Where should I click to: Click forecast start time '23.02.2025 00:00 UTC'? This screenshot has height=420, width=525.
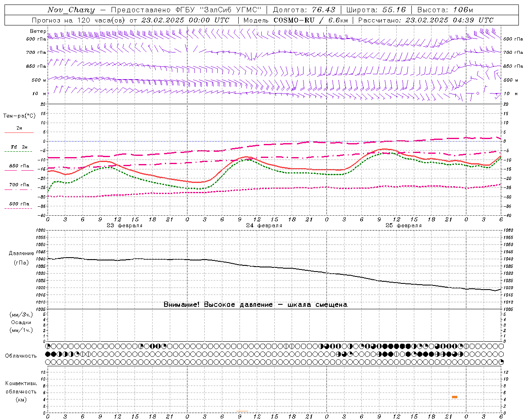pos(185,20)
